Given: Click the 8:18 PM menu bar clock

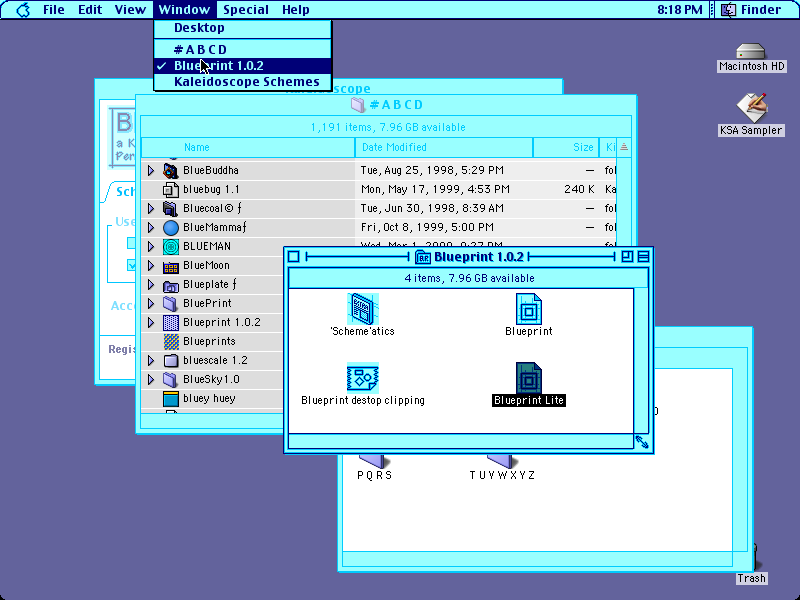Looking at the screenshot, I should tap(680, 10).
